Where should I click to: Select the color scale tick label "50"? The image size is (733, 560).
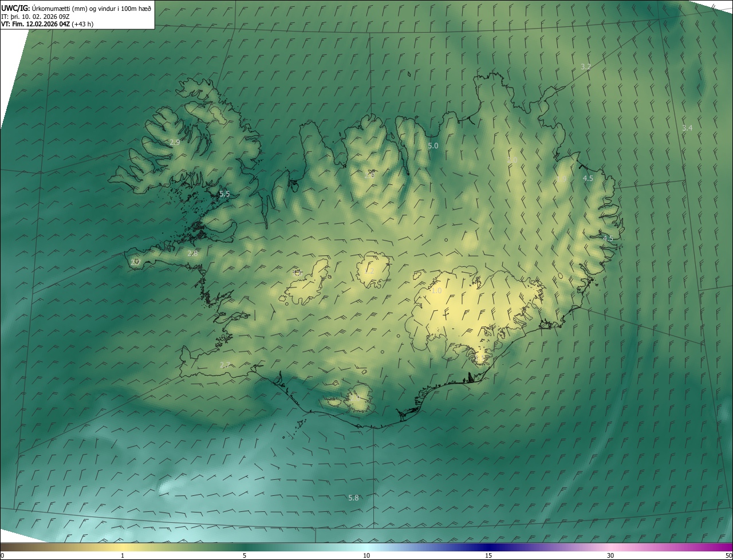point(728,556)
